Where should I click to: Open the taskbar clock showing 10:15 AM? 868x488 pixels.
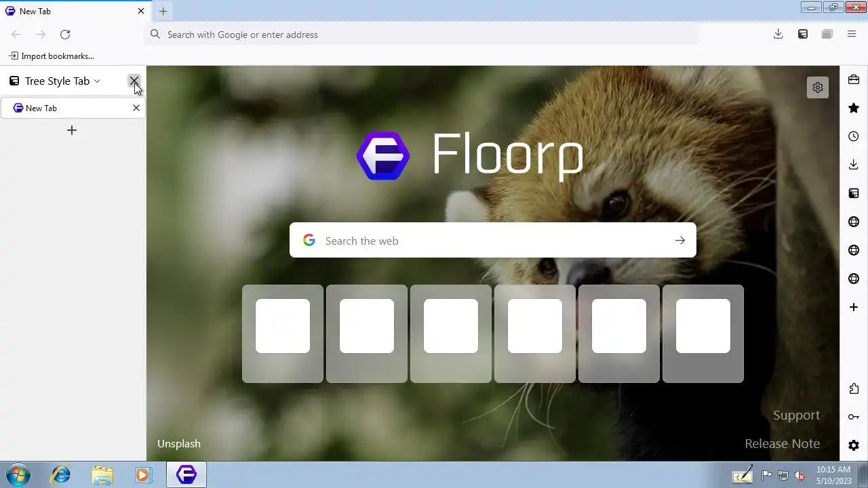833,474
